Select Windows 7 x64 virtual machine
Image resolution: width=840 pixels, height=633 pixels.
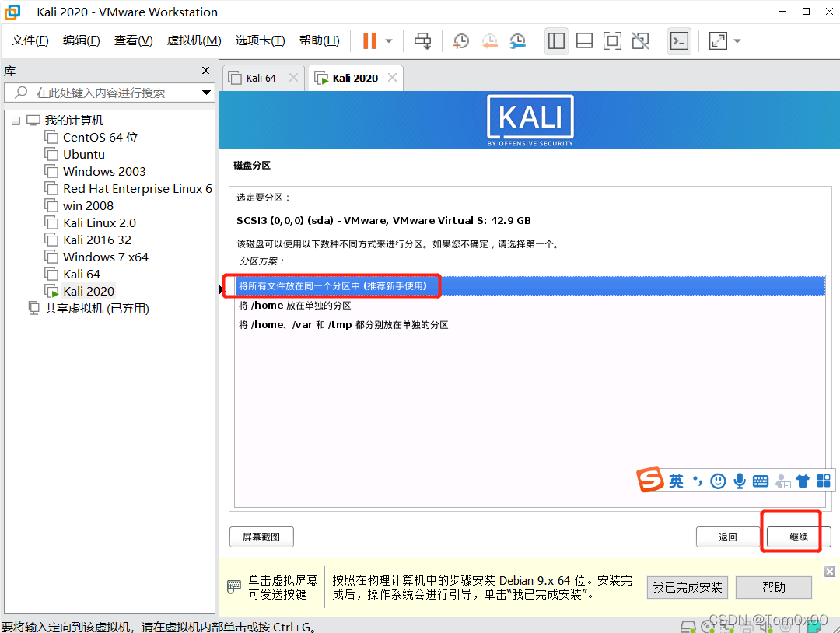[x=106, y=257]
